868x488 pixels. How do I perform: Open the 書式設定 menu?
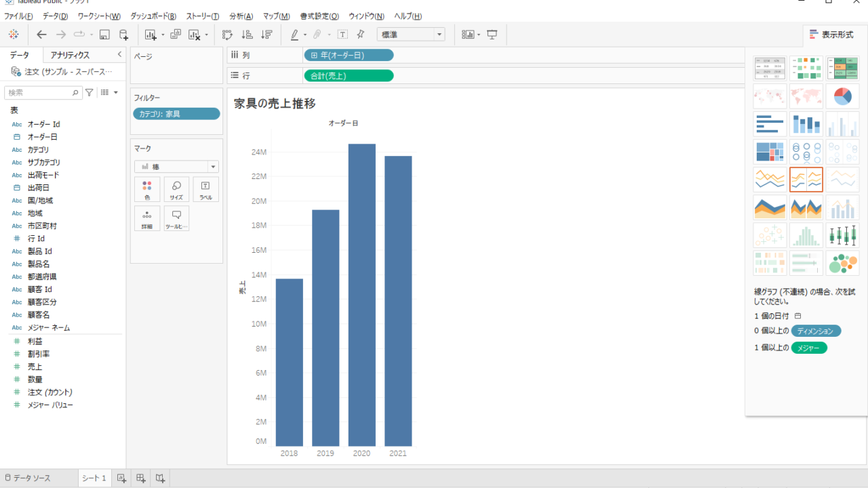319,16
